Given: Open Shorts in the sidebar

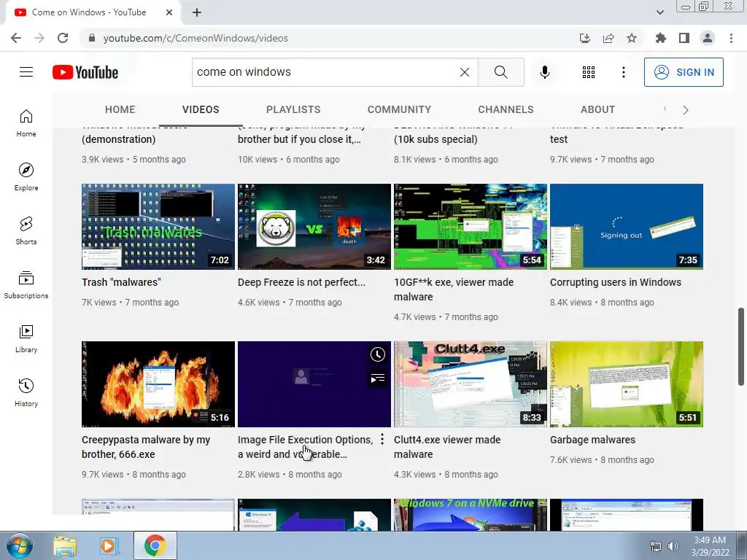Looking at the screenshot, I should 26,231.
